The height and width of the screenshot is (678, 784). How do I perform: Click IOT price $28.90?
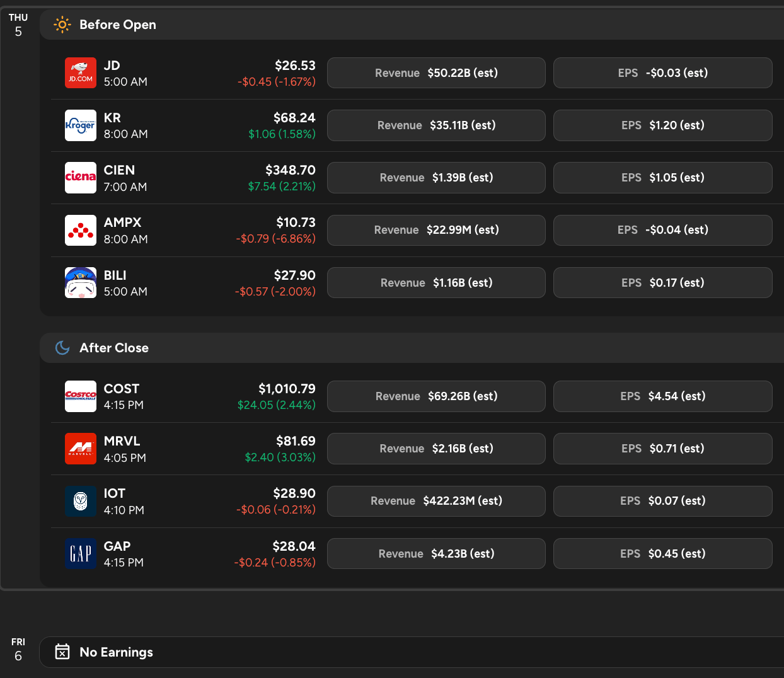click(x=294, y=493)
